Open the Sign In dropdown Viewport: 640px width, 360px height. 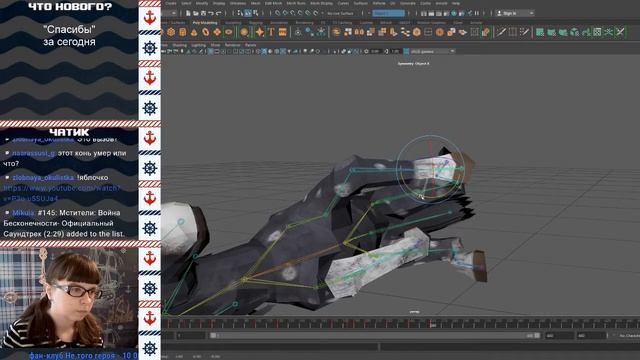(x=515, y=13)
